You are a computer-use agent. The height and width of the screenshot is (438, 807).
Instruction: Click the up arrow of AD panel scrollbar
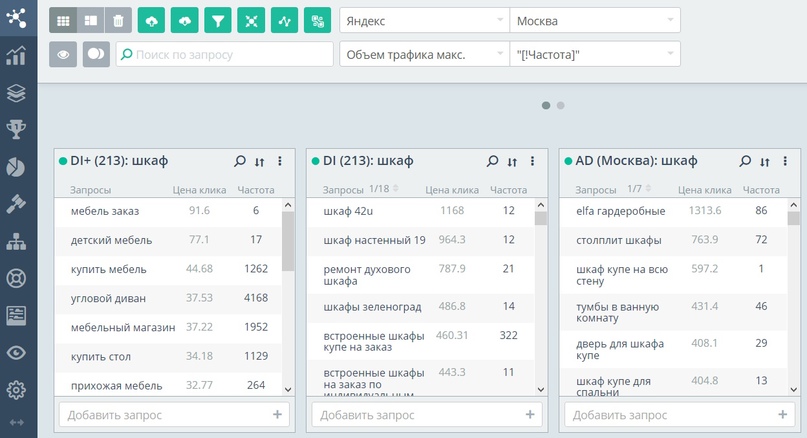[793, 205]
